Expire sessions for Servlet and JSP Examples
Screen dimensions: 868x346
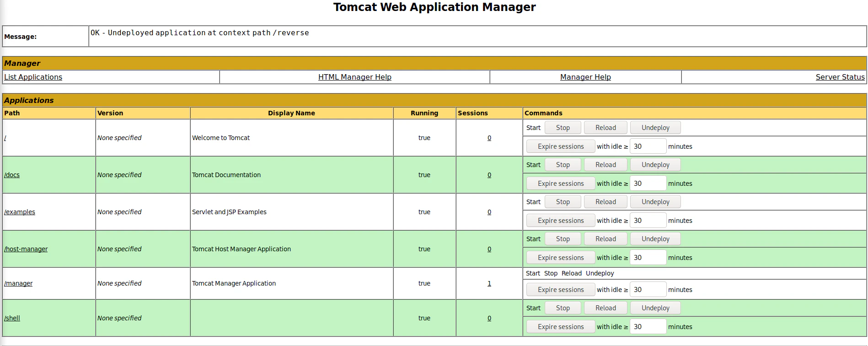(561, 221)
